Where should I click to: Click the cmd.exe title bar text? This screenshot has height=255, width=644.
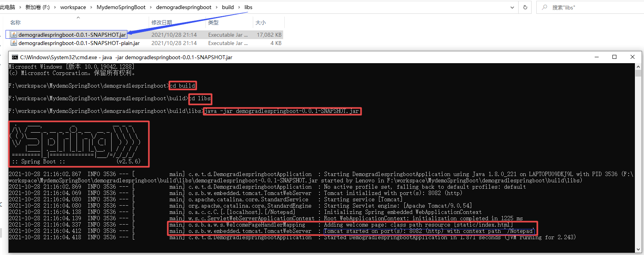coord(126,57)
